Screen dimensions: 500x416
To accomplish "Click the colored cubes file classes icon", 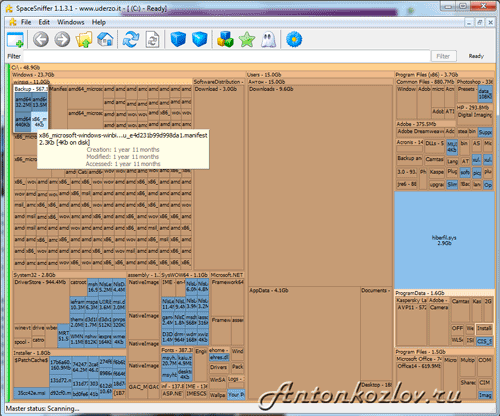I will click(x=225, y=40).
